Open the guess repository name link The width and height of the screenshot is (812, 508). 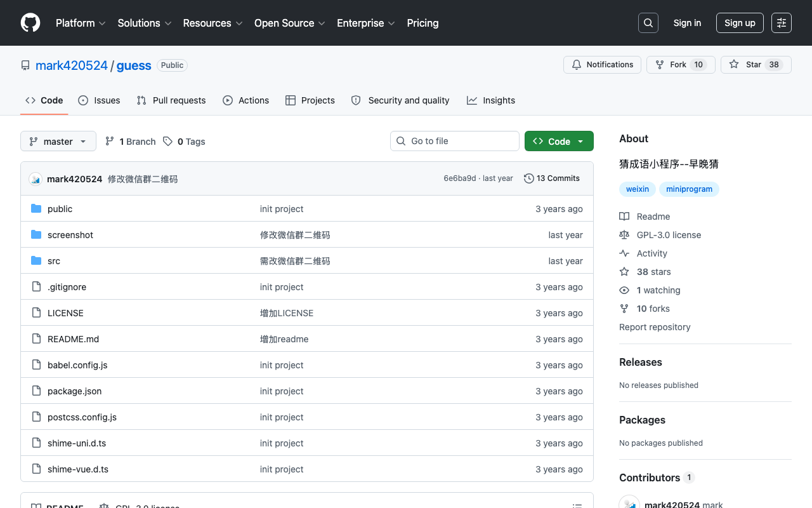[x=134, y=65]
